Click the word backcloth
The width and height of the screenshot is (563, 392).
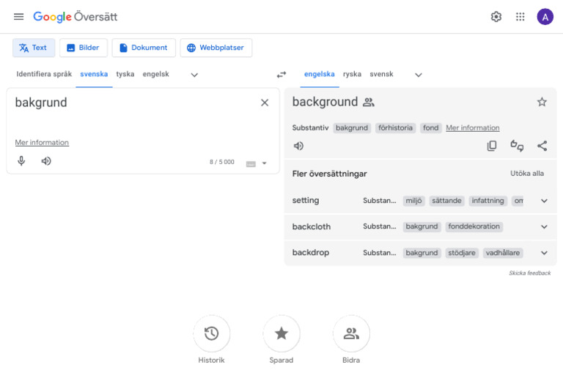[x=312, y=226]
